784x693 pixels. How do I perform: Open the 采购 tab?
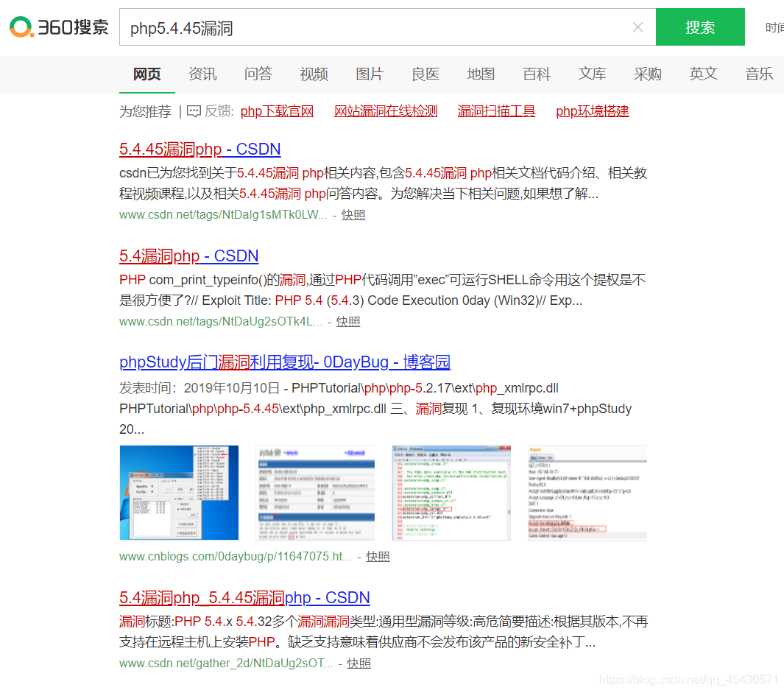(648, 74)
